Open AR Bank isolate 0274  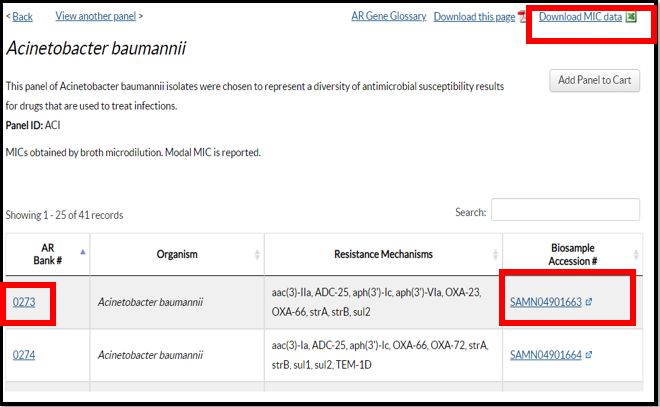tap(24, 355)
